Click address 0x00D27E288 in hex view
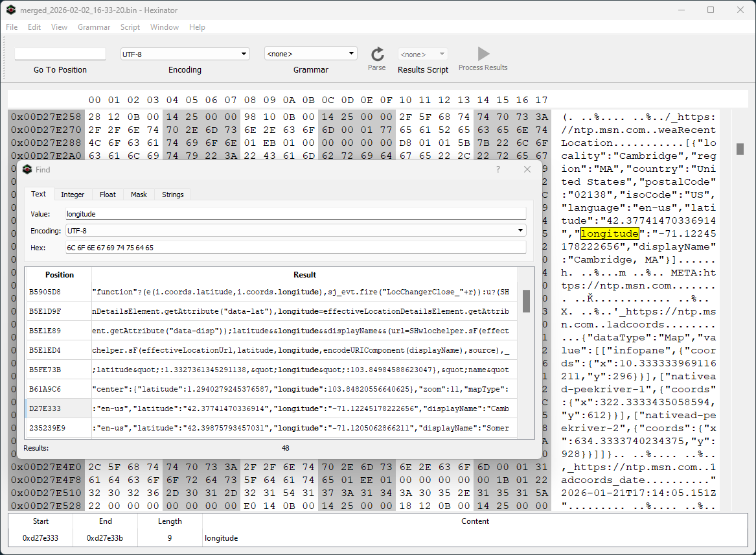Screen dimensions: 756x555 46,143
